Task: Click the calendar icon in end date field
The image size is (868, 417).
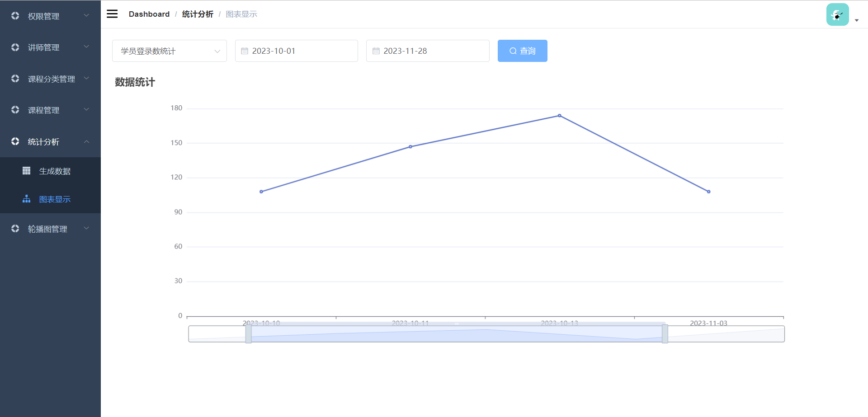Action: pos(376,51)
